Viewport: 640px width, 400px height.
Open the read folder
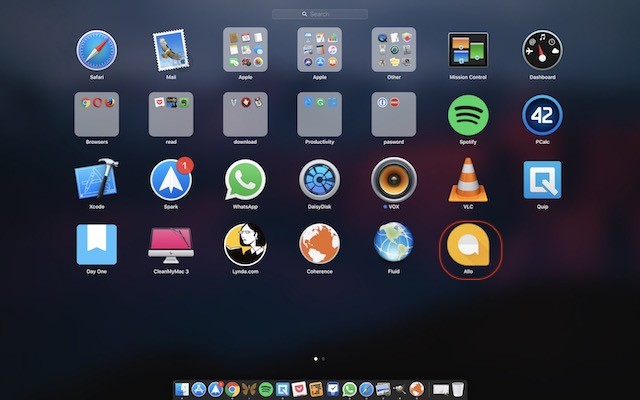click(x=171, y=114)
